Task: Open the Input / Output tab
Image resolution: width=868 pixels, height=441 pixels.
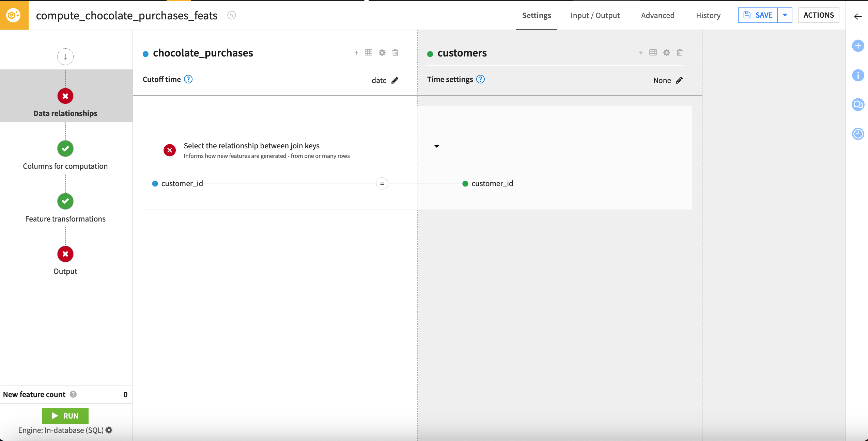Action: 595,15
